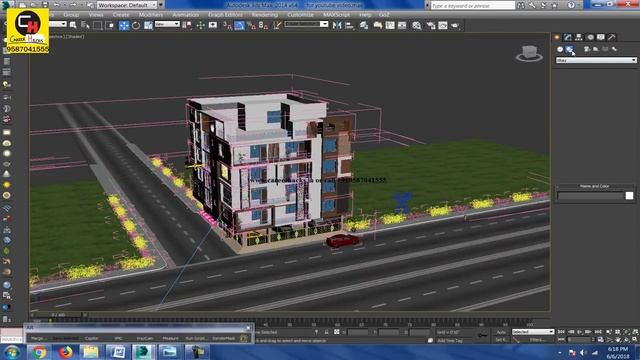Click Run Script button in AR toolbar
Image resolution: width=640 pixels, height=360 pixels.
[196, 338]
